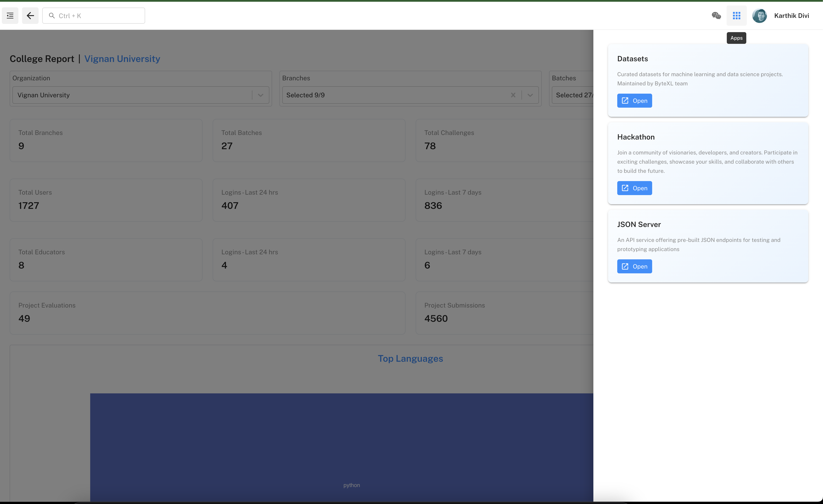Click the back arrow button
The height and width of the screenshot is (504, 823).
30,16
